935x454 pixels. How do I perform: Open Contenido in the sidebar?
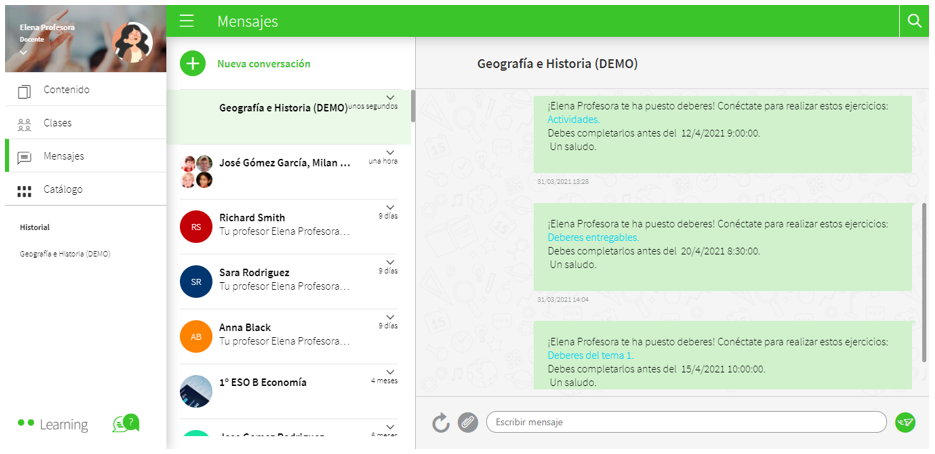66,90
